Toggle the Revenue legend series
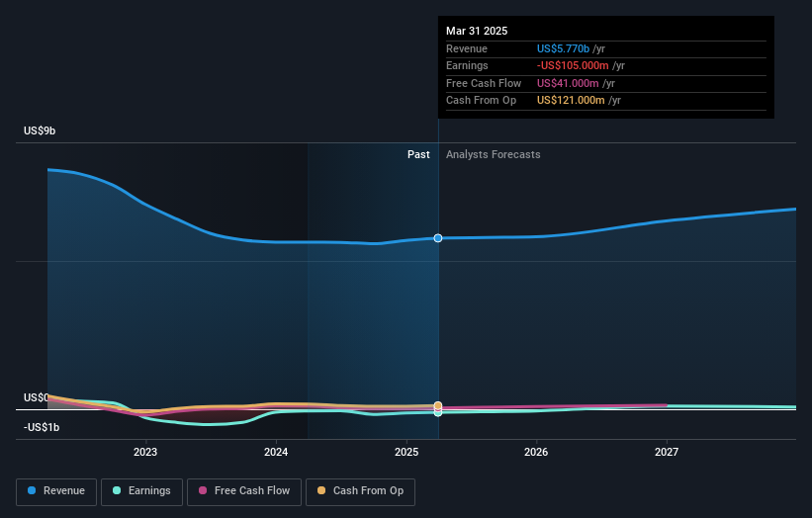This screenshot has height=518, width=812. point(56,491)
